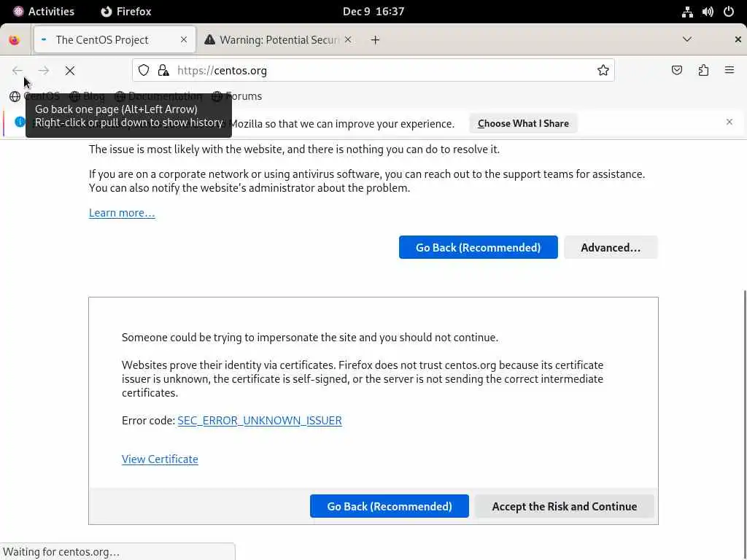Open network status icon in top bar
The height and width of the screenshot is (560, 747).
687,12
